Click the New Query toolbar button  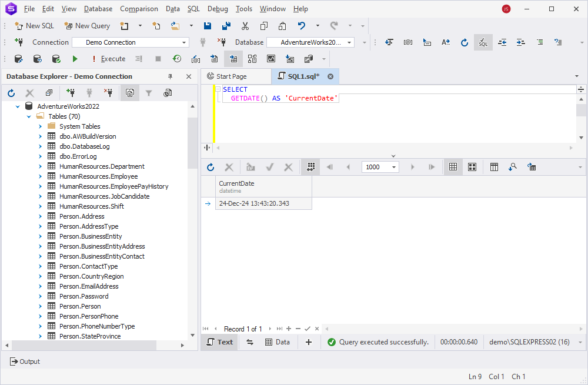pyautogui.click(x=87, y=25)
